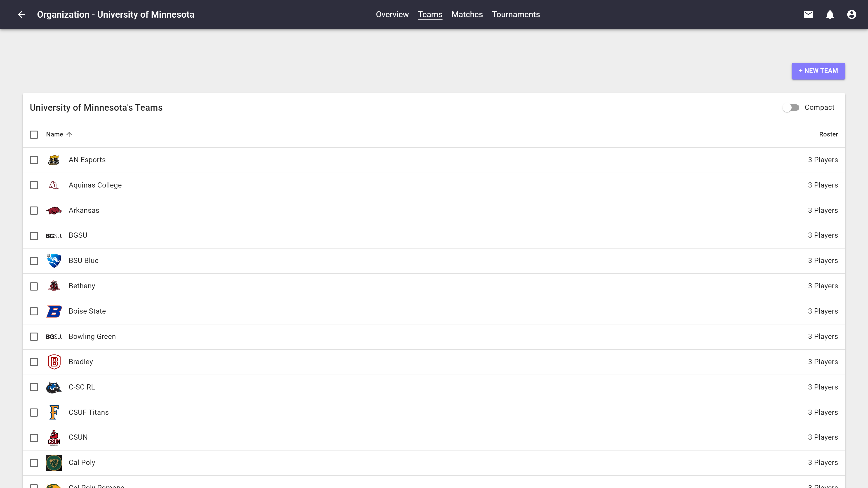
Task: Click the CSUN Matadors logo
Action: point(54,437)
